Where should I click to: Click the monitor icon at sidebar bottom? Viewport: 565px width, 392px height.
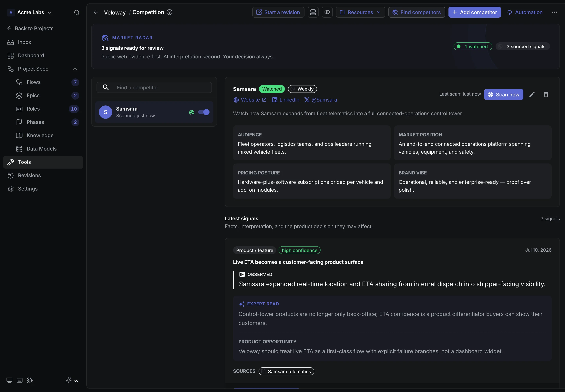(x=9, y=380)
